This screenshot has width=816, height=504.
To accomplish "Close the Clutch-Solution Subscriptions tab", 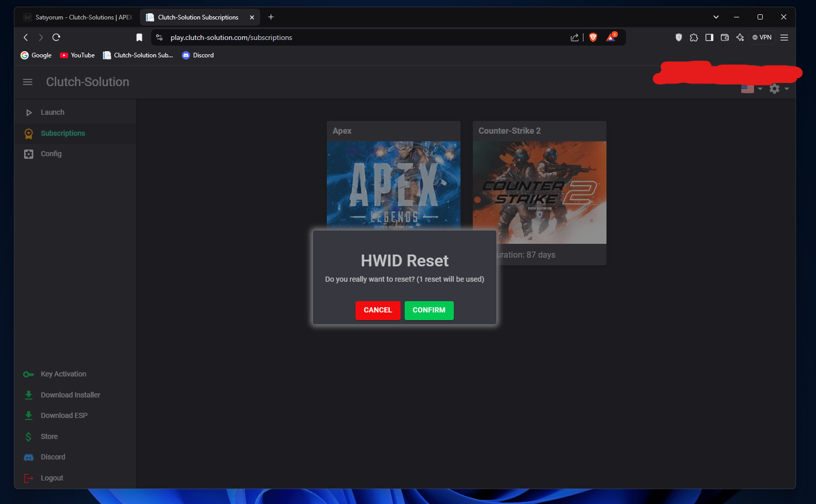I will [x=252, y=17].
